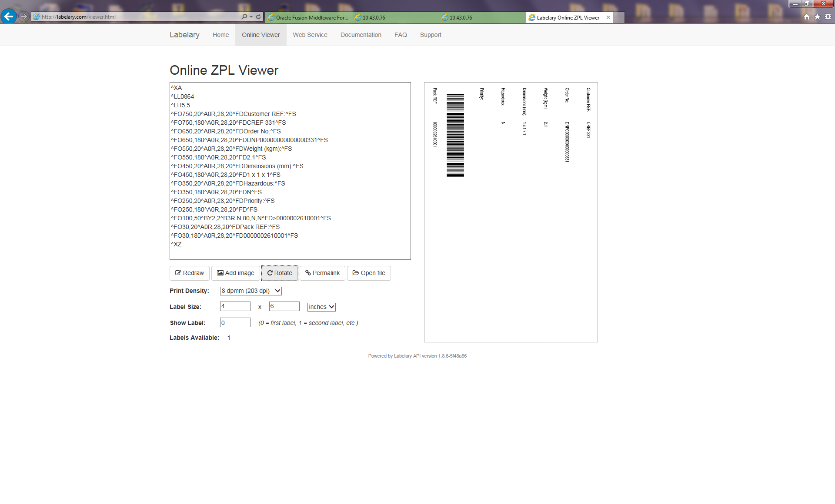This screenshot has height=504, width=835.
Task: Click inside the ZPL code text area
Action: pyautogui.click(x=290, y=171)
